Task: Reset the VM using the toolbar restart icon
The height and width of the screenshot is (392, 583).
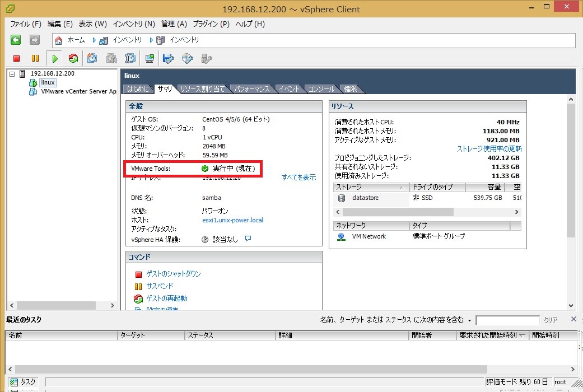Action: [73, 58]
